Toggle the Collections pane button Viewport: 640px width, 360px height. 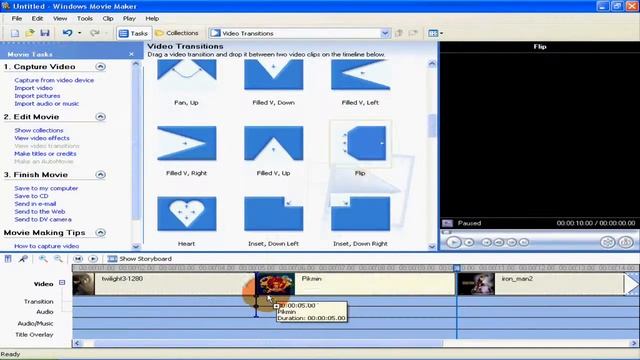click(x=177, y=33)
